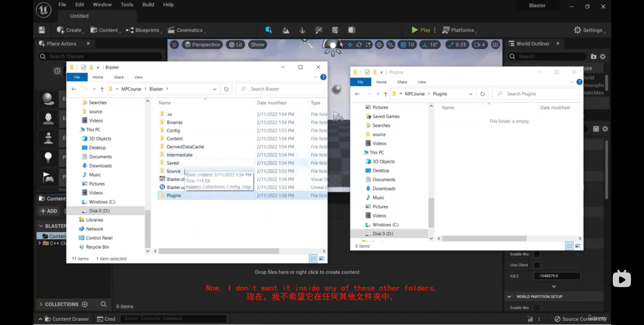This screenshot has height=325, width=644.
Task: Switch Blaster Explorer to large icons view
Action: coord(321,259)
